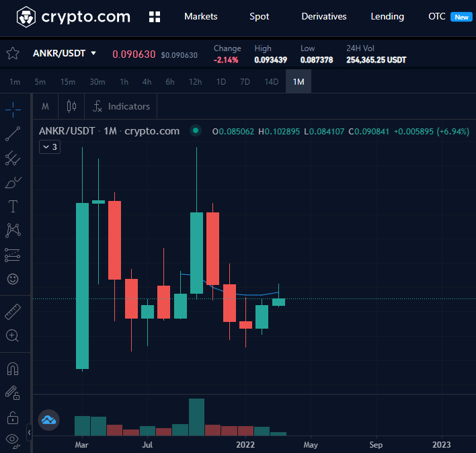Open the M interval selector
This screenshot has width=476, height=453.
pos(45,106)
